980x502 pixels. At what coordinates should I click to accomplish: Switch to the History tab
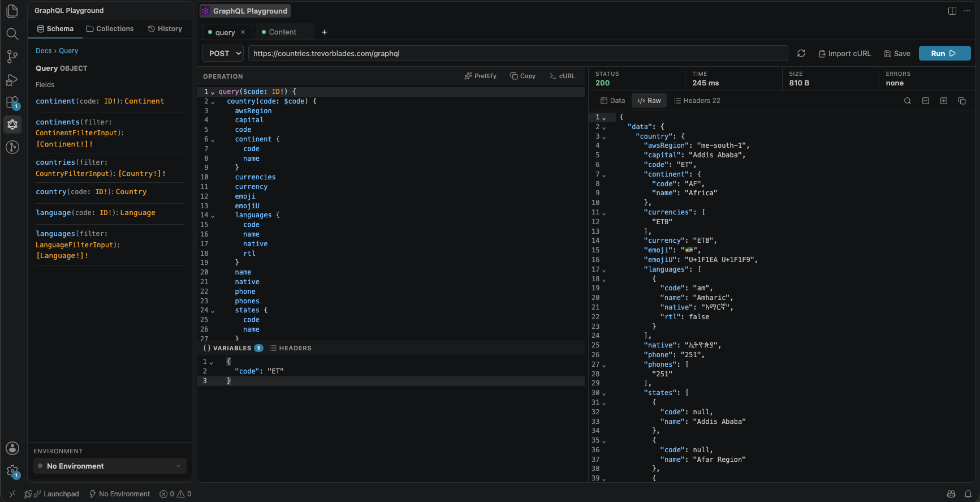(x=165, y=29)
